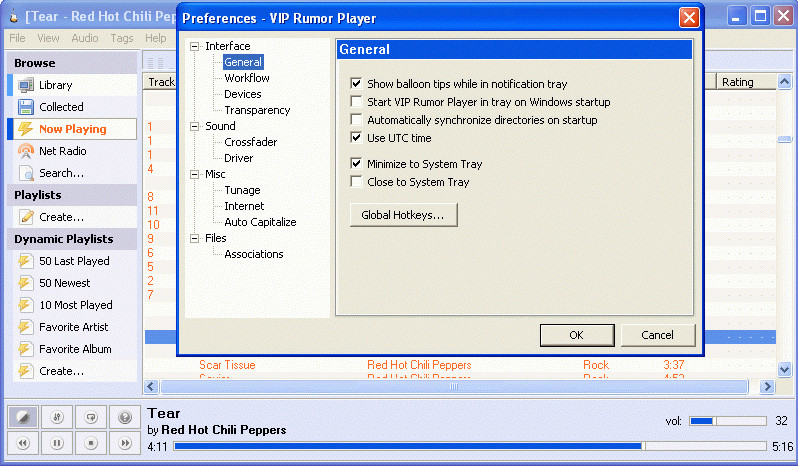
Task: Click the Favorite Album playlist icon
Action: pyautogui.click(x=25, y=349)
